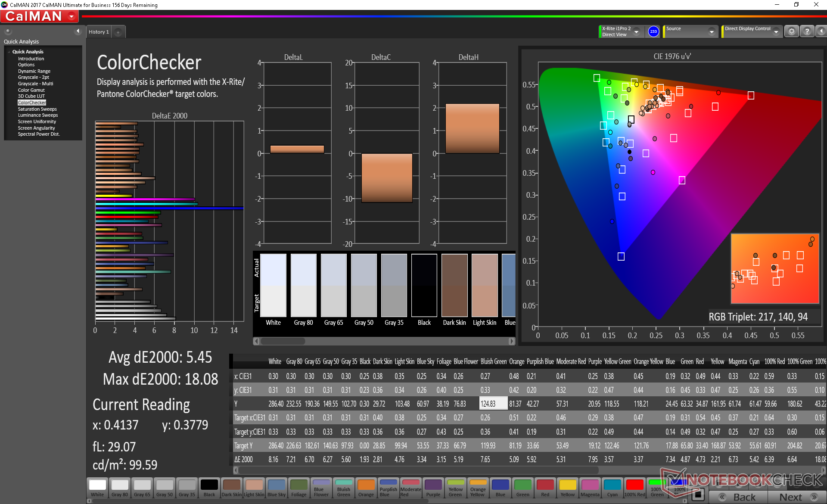Open Spectral Power Dist. page
The width and height of the screenshot is (827, 504).
coord(39,134)
